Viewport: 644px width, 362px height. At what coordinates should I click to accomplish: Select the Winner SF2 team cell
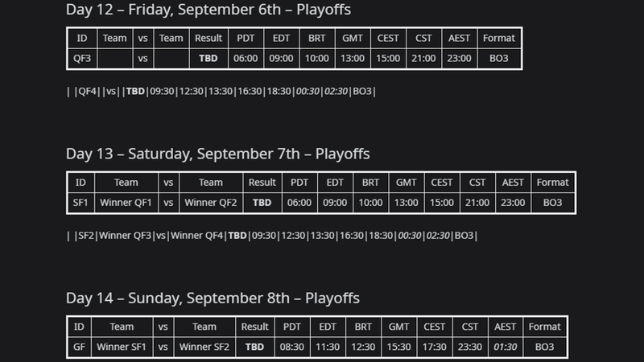204,347
